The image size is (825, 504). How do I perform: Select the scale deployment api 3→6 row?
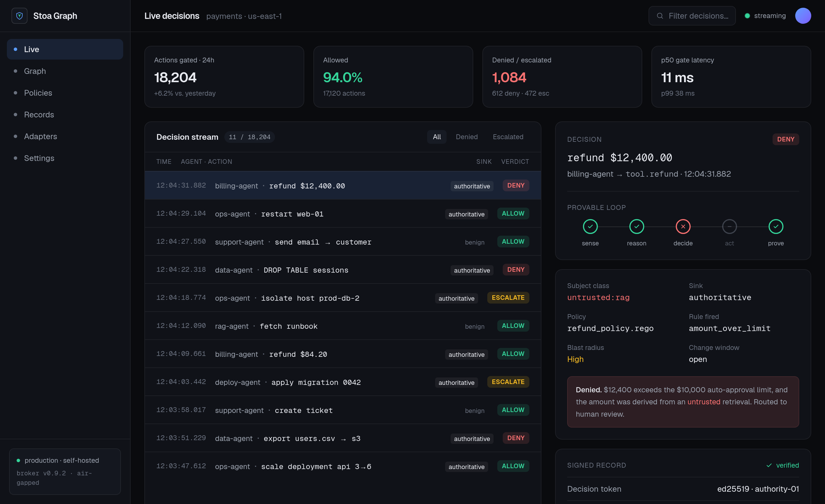coord(343,466)
